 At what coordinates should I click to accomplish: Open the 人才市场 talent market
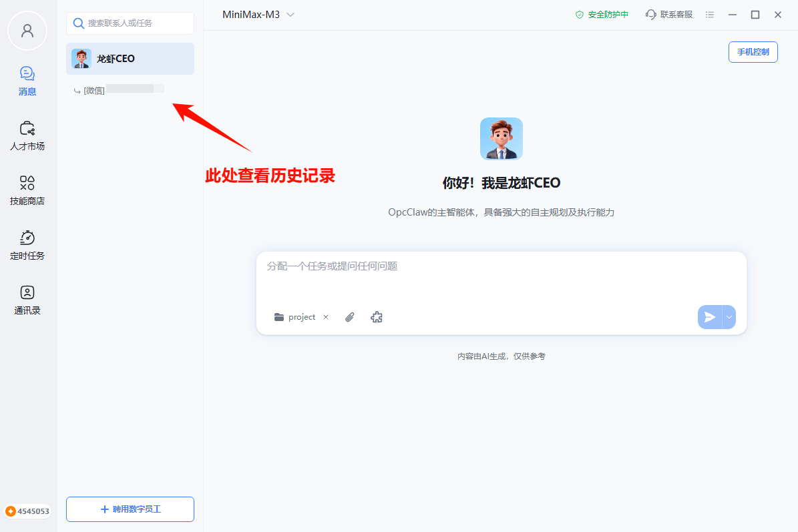point(27,136)
